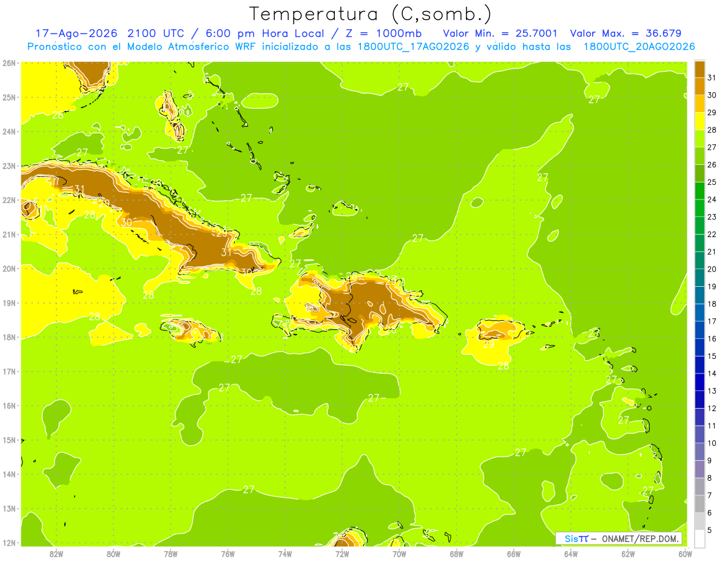Click the '66W' longitude axis label
This screenshot has height=562, width=728.
pos(514,554)
